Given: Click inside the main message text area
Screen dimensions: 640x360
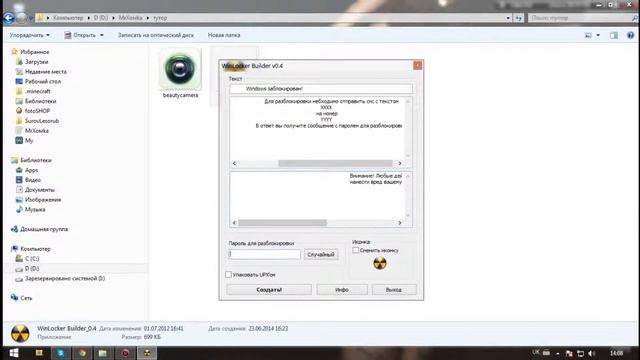Looking at the screenshot, I should point(317,129).
